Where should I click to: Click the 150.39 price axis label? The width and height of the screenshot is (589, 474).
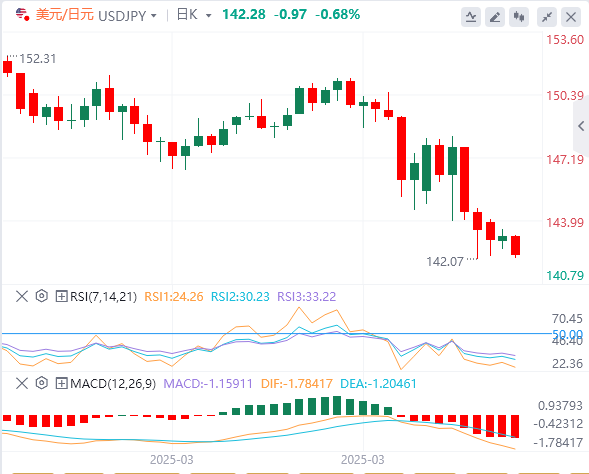click(565, 95)
